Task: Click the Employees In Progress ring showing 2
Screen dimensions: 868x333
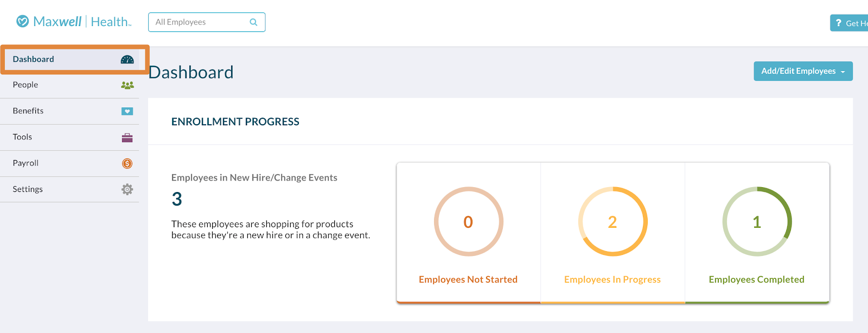Action: pyautogui.click(x=612, y=221)
